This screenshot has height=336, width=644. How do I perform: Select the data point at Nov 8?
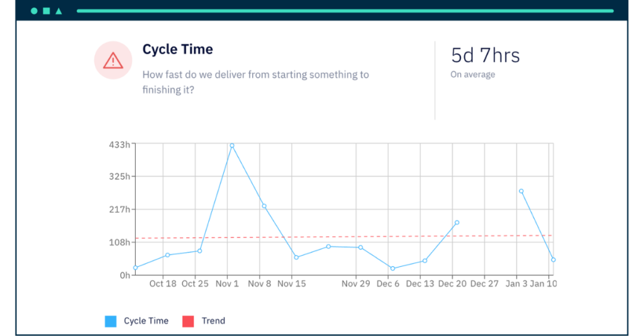(x=264, y=207)
